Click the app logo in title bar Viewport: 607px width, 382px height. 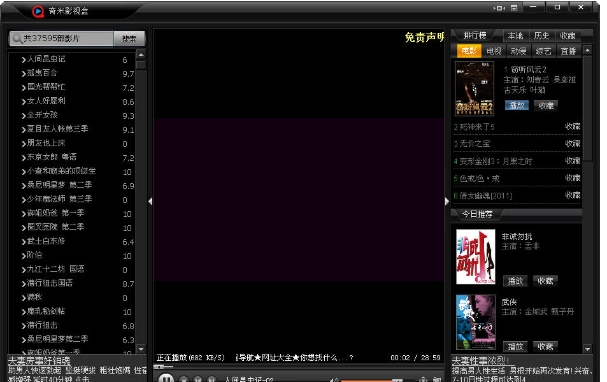(38, 11)
